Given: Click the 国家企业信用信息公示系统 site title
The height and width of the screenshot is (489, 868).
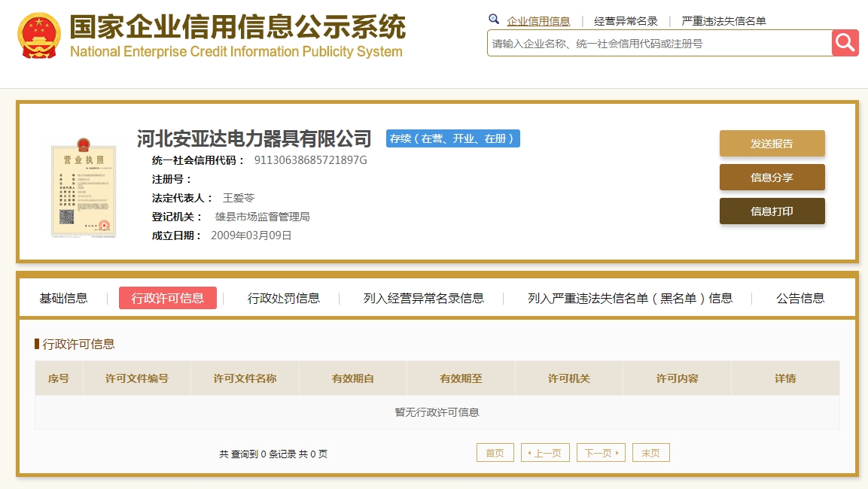Looking at the screenshot, I should coord(237,26).
